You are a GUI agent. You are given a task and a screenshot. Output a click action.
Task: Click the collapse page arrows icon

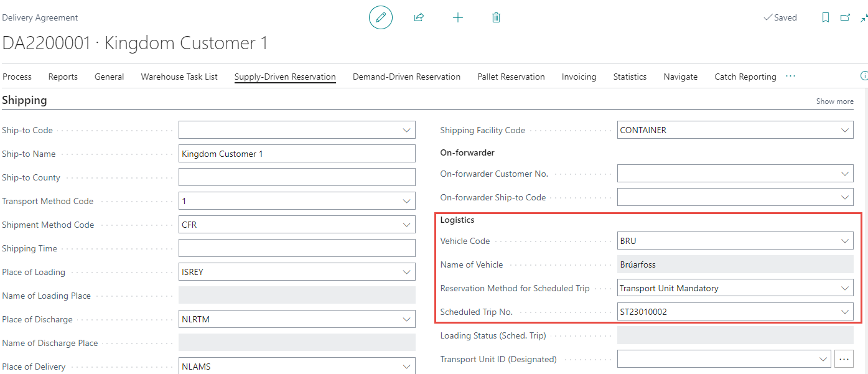(864, 18)
